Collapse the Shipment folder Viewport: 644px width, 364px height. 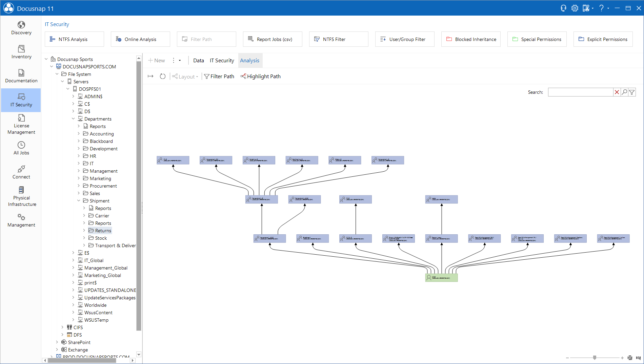tap(79, 201)
